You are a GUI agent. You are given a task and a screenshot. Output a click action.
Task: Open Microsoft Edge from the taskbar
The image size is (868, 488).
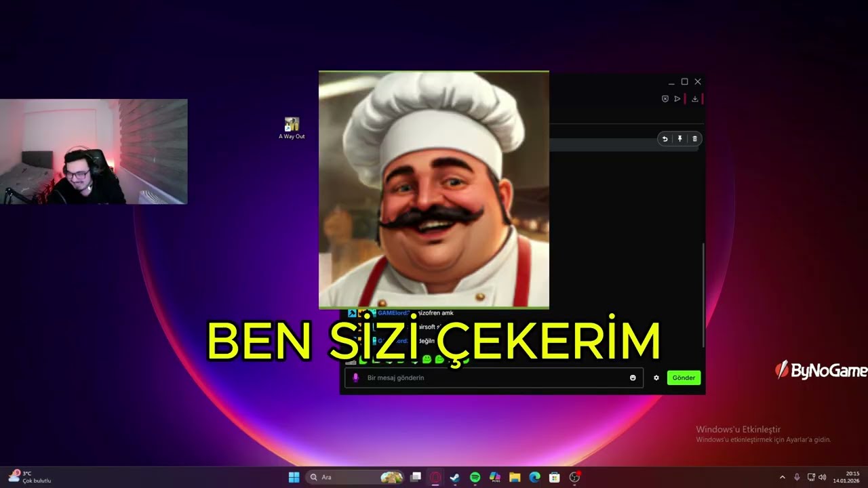pyautogui.click(x=534, y=477)
